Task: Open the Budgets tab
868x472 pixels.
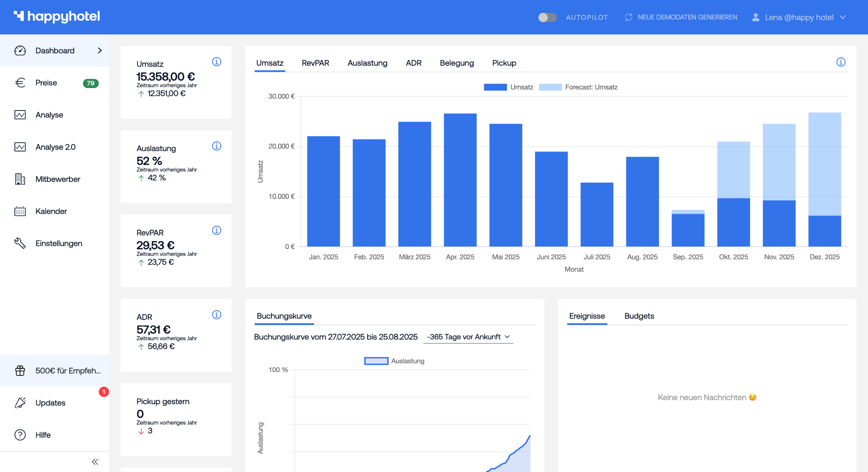Action: click(x=639, y=316)
